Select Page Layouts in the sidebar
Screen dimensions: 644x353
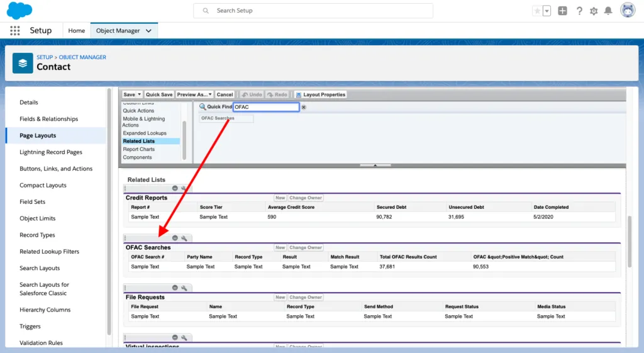(38, 136)
